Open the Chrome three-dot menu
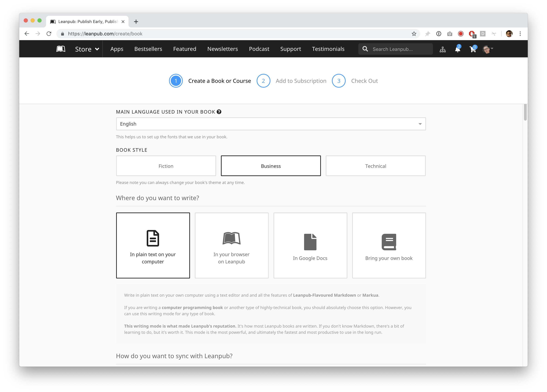The image size is (547, 392). 520,34
